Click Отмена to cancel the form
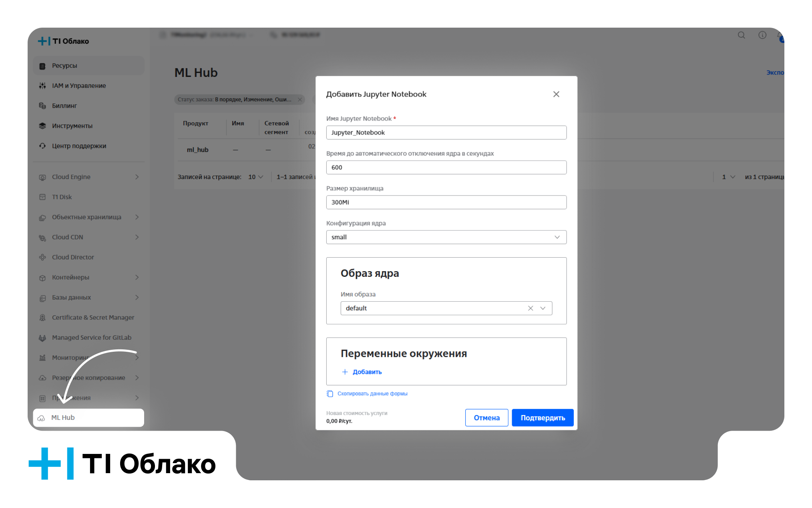 point(486,417)
